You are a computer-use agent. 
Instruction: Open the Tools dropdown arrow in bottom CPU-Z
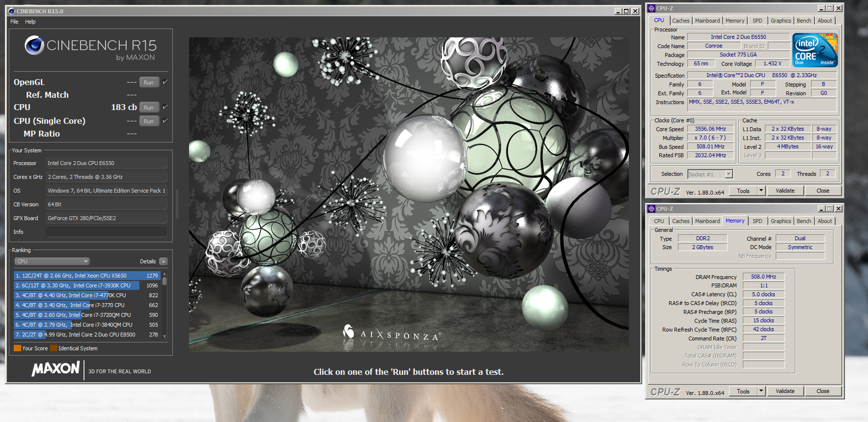(761, 391)
